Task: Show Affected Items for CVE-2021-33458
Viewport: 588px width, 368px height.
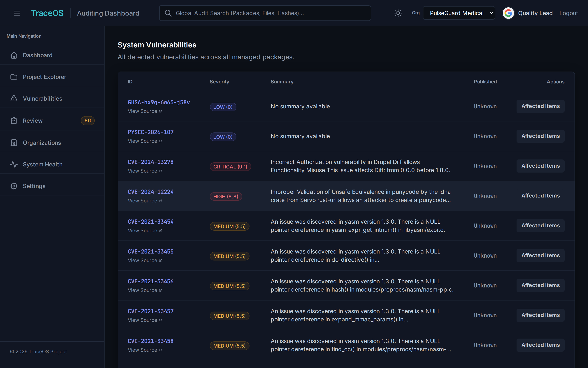Action: [x=540, y=345]
